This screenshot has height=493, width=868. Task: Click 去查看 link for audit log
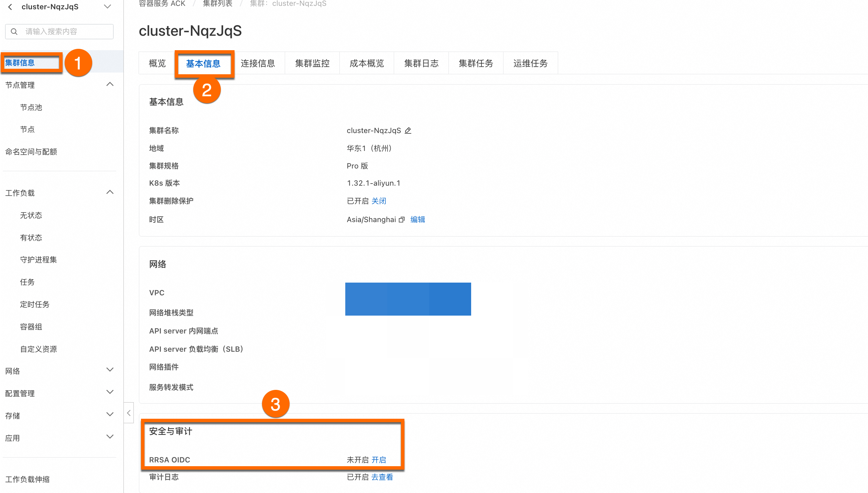pos(382,477)
